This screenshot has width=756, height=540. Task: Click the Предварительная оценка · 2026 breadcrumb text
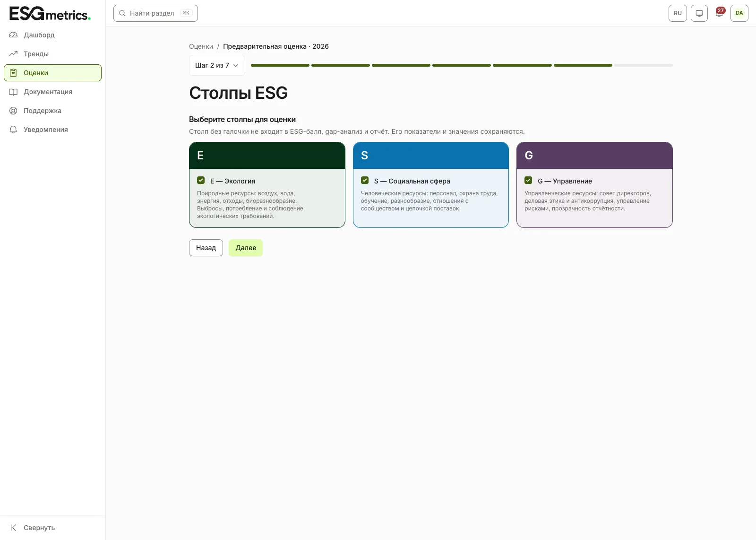coord(276,46)
